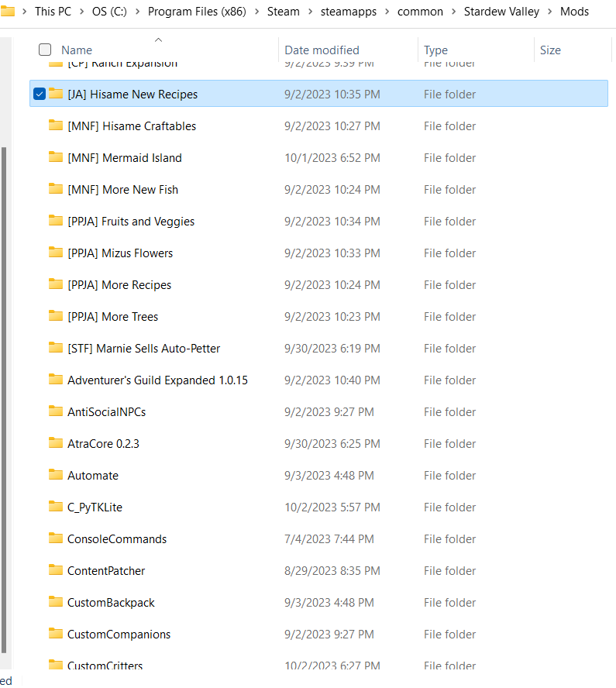This screenshot has width=616, height=688.
Task: Expand the chevron after common in the path
Action: click(x=454, y=12)
